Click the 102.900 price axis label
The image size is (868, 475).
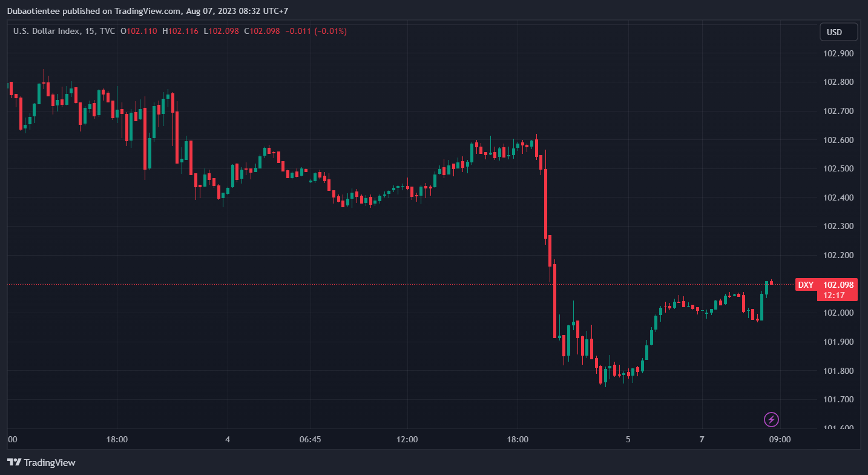click(x=838, y=53)
